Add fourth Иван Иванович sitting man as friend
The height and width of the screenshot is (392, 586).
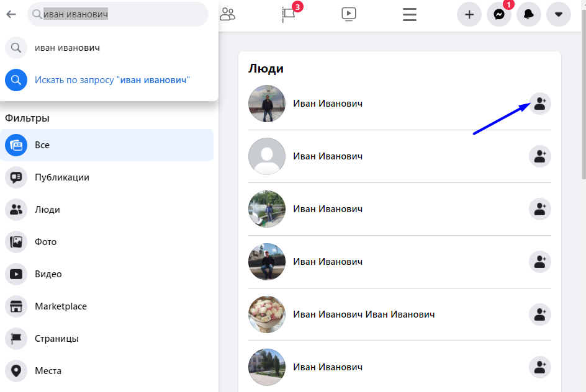click(x=540, y=262)
